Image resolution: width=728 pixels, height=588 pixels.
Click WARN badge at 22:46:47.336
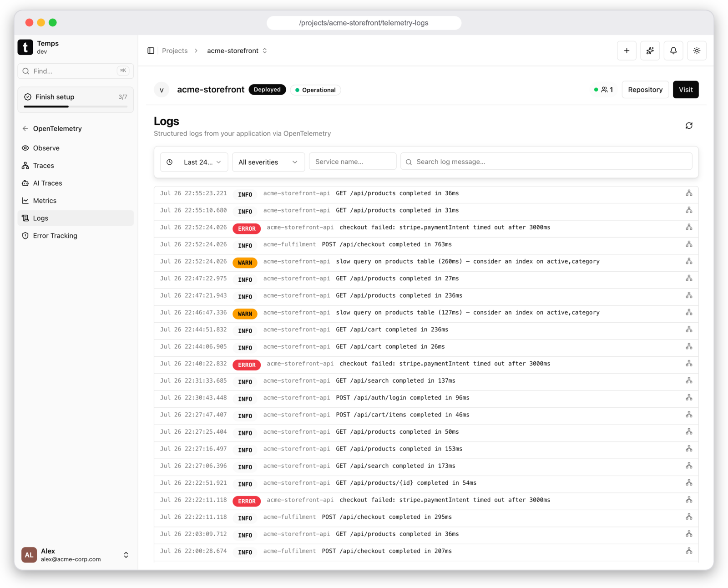click(245, 314)
